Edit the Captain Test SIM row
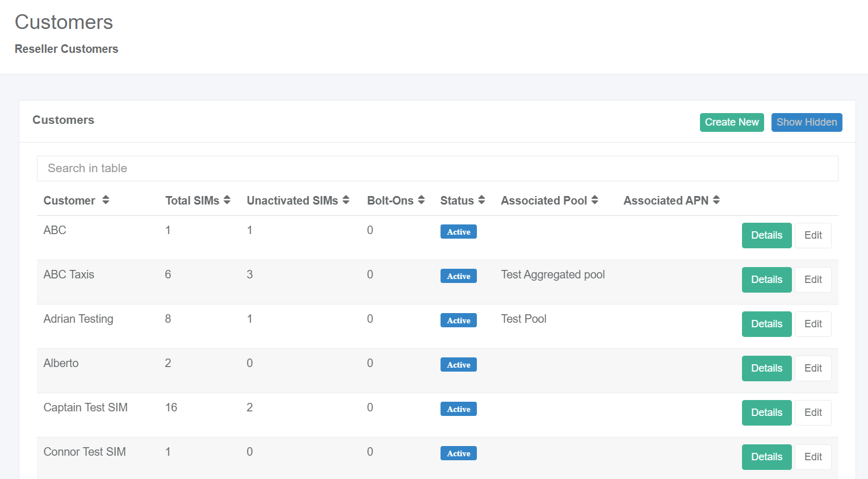 813,413
